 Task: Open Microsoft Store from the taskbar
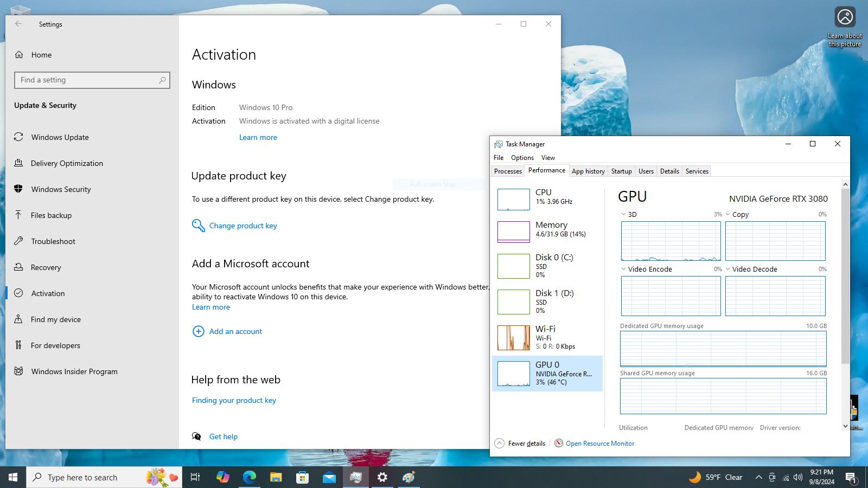[x=302, y=477]
